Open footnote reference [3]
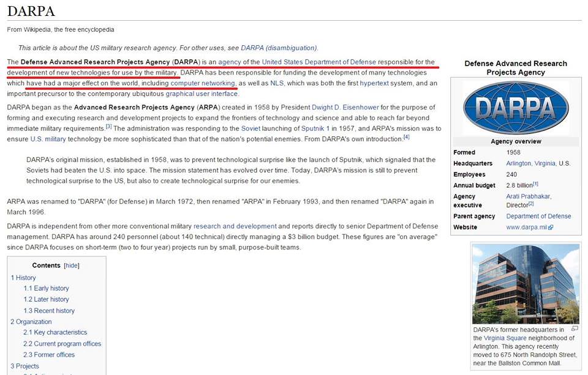Viewport: 588px width, 375px height. point(108,127)
